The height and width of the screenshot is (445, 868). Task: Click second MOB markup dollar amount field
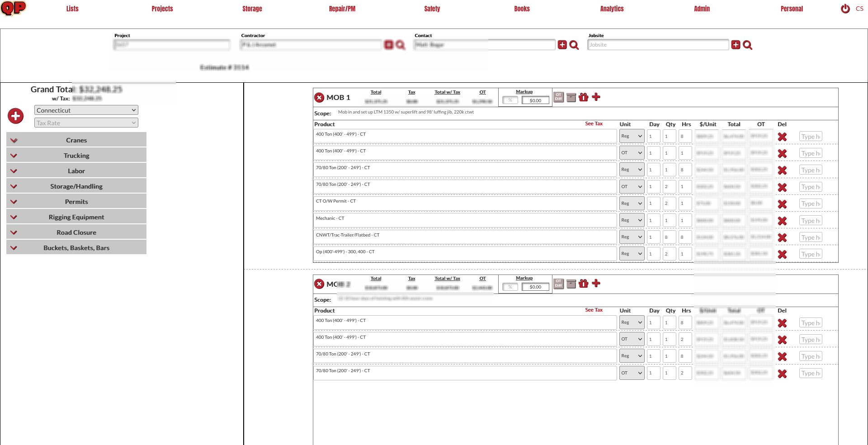point(535,287)
